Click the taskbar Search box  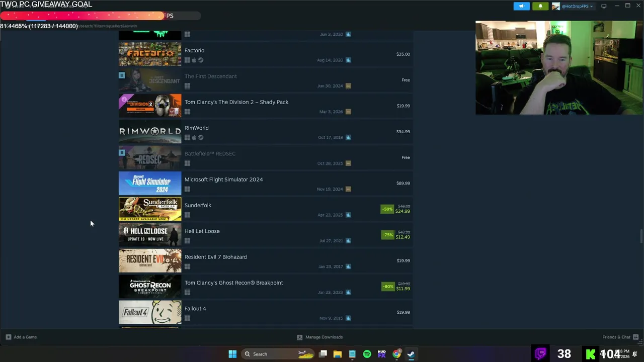pos(278,354)
